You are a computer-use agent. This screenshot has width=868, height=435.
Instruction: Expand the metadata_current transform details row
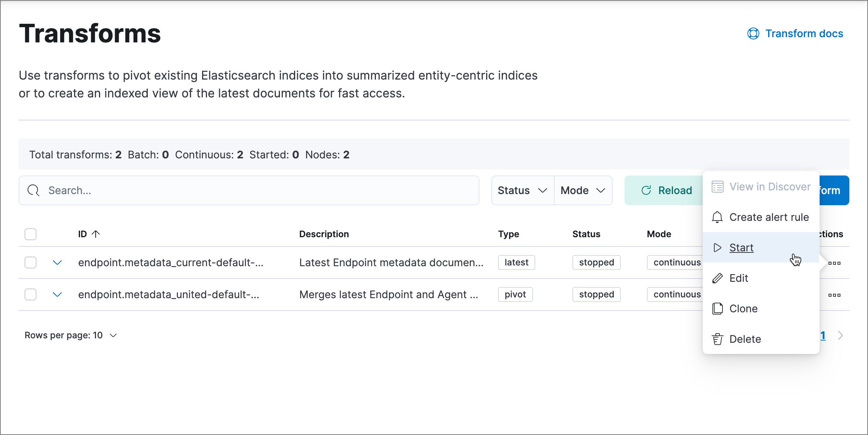coord(58,262)
